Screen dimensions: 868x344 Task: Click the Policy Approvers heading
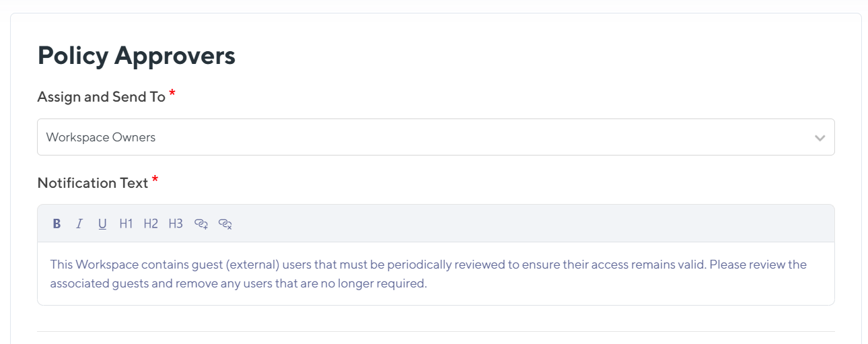[137, 56]
